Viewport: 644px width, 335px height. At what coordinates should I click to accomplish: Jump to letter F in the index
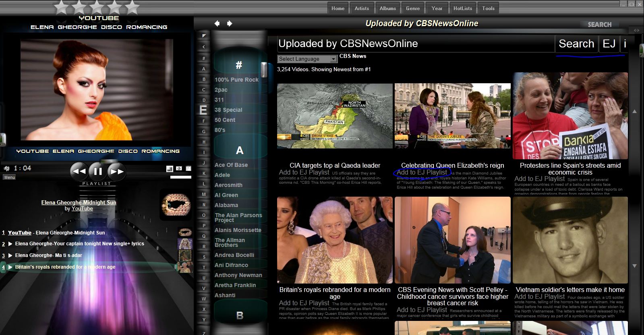point(204,121)
